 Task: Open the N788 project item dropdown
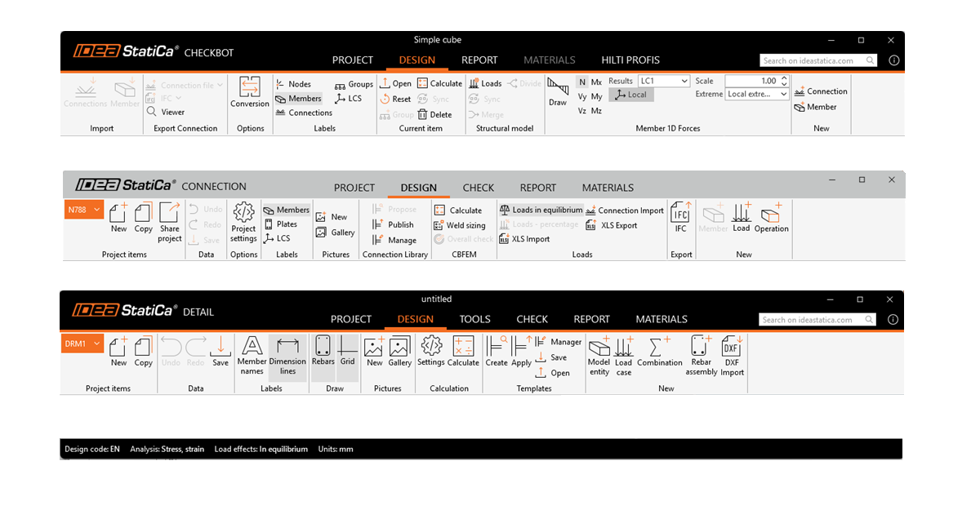click(x=84, y=210)
